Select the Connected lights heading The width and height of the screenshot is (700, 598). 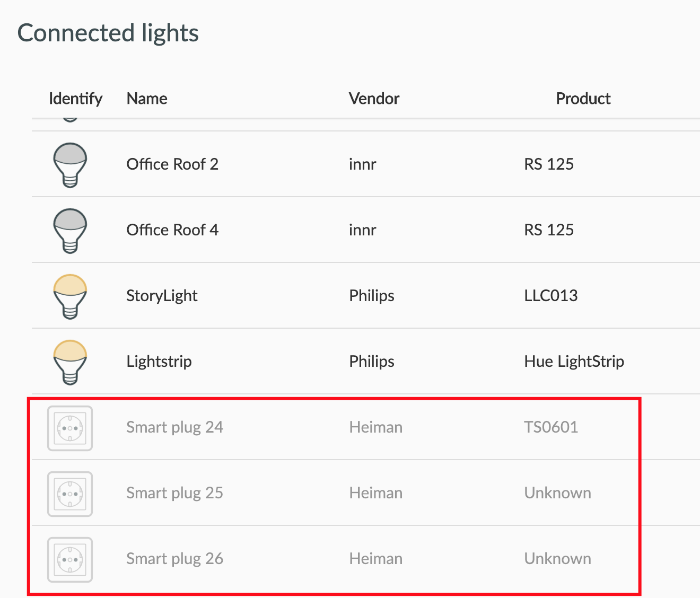(108, 33)
